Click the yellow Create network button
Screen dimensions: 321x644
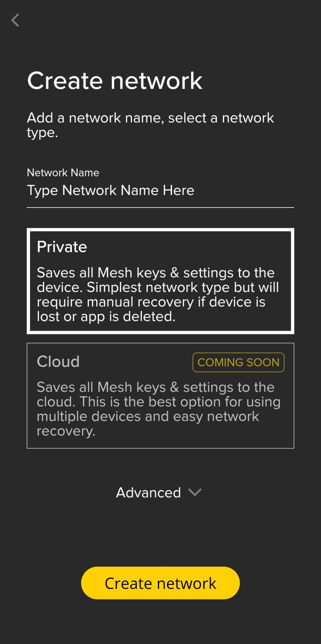160,583
